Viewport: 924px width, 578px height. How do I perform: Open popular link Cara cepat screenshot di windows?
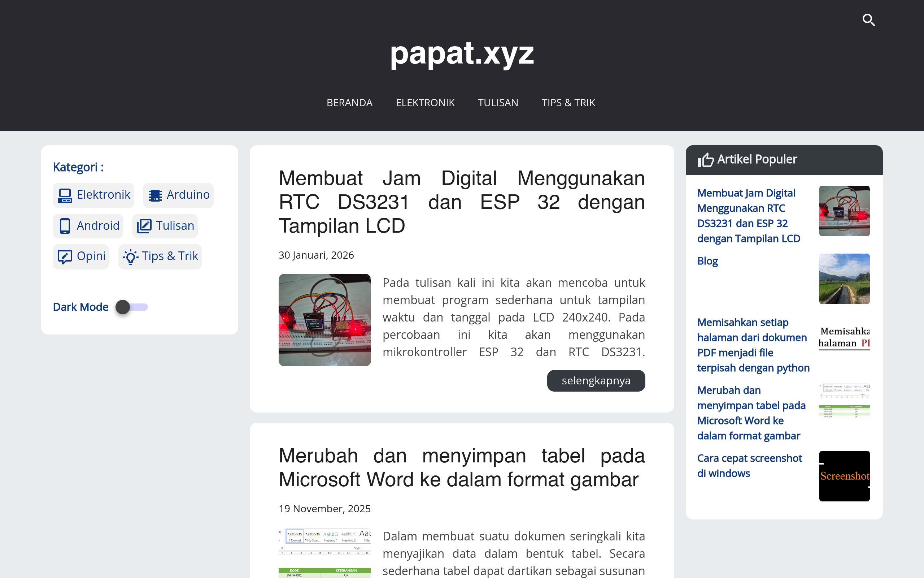(x=749, y=466)
